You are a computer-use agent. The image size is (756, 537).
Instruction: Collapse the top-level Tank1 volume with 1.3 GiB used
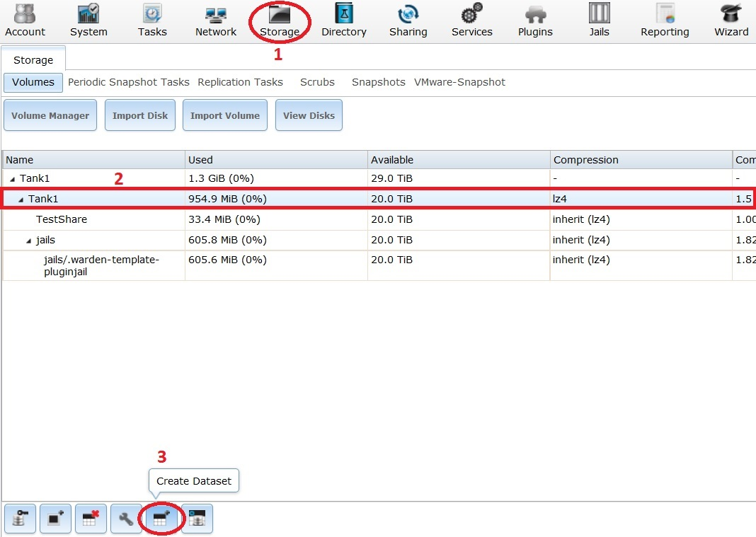pos(13,180)
